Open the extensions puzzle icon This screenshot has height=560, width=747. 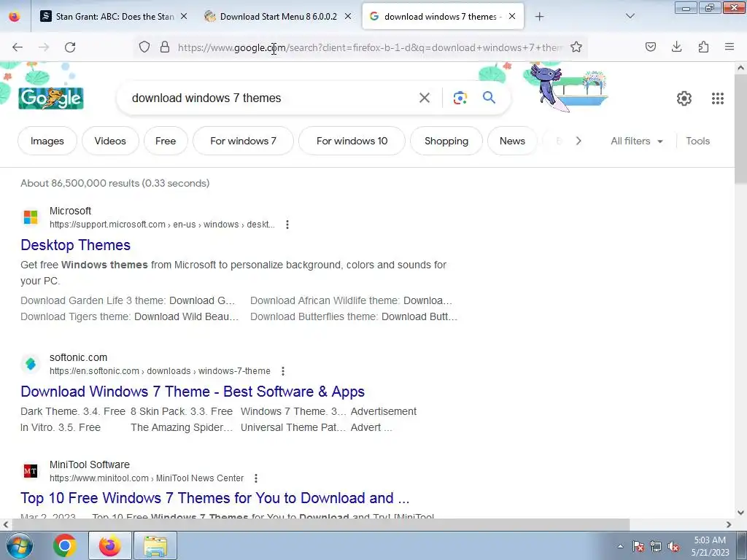(x=703, y=47)
